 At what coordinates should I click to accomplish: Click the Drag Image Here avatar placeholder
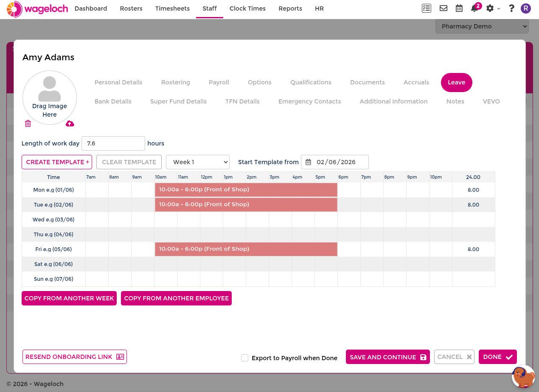(x=50, y=98)
